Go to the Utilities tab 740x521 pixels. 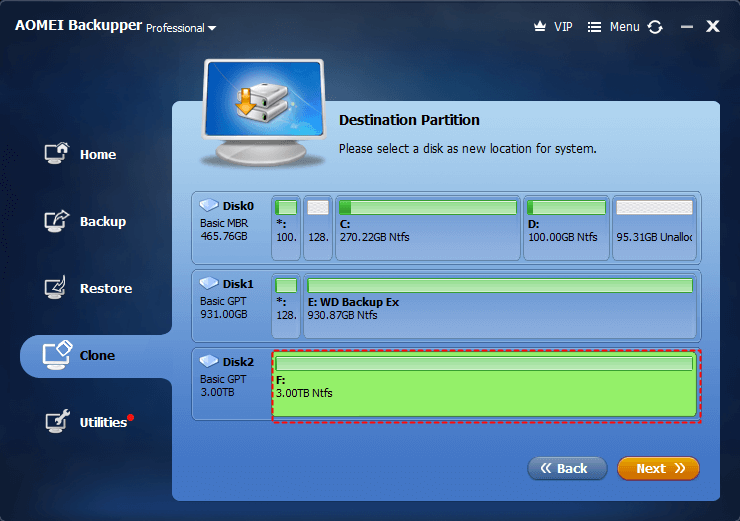103,422
